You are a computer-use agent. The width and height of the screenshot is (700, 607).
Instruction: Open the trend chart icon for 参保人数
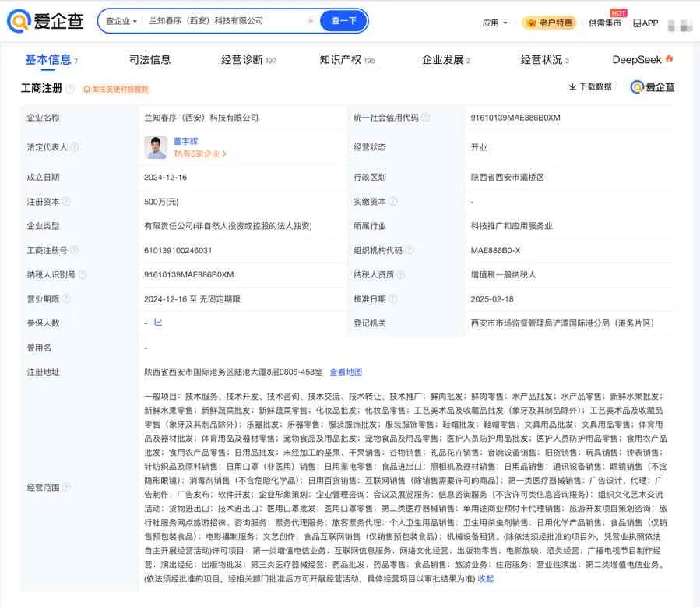158,323
